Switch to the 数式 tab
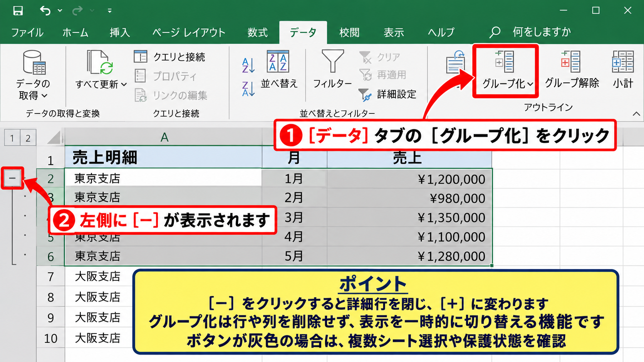This screenshot has height=362, width=644. [x=258, y=32]
